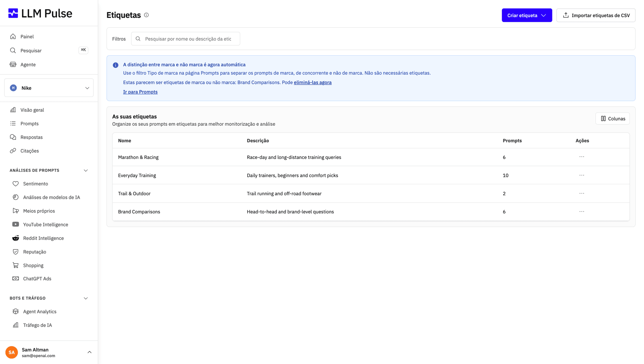This screenshot has height=364, width=644.
Task: Select the Brand Comparisons tag name
Action: (139, 212)
